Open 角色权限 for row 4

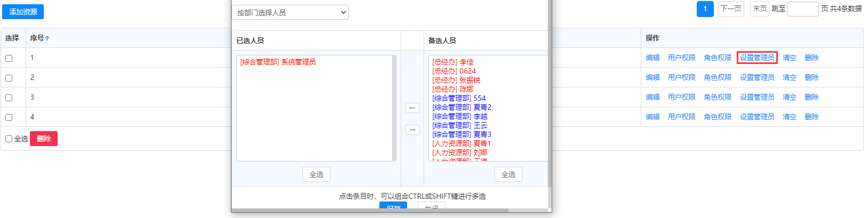click(x=718, y=117)
